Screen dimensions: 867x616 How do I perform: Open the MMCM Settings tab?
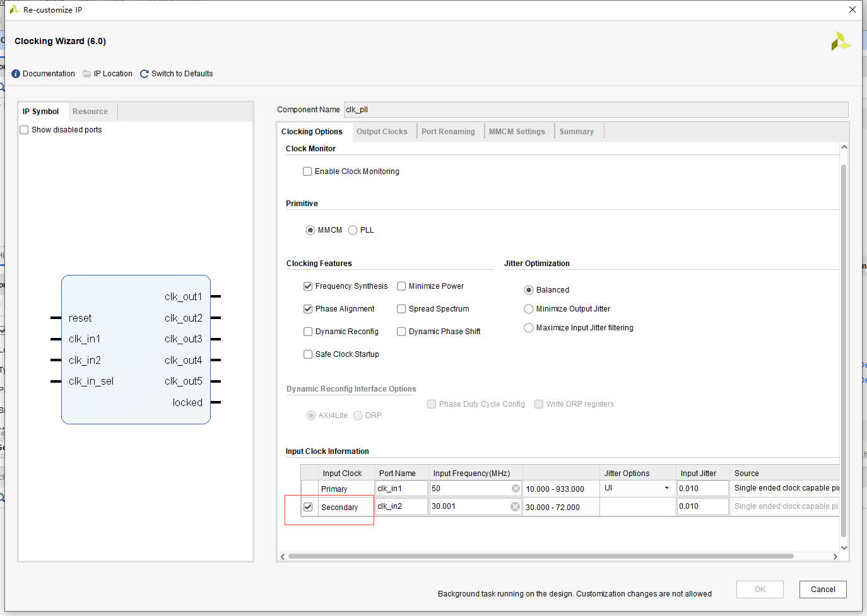click(517, 132)
